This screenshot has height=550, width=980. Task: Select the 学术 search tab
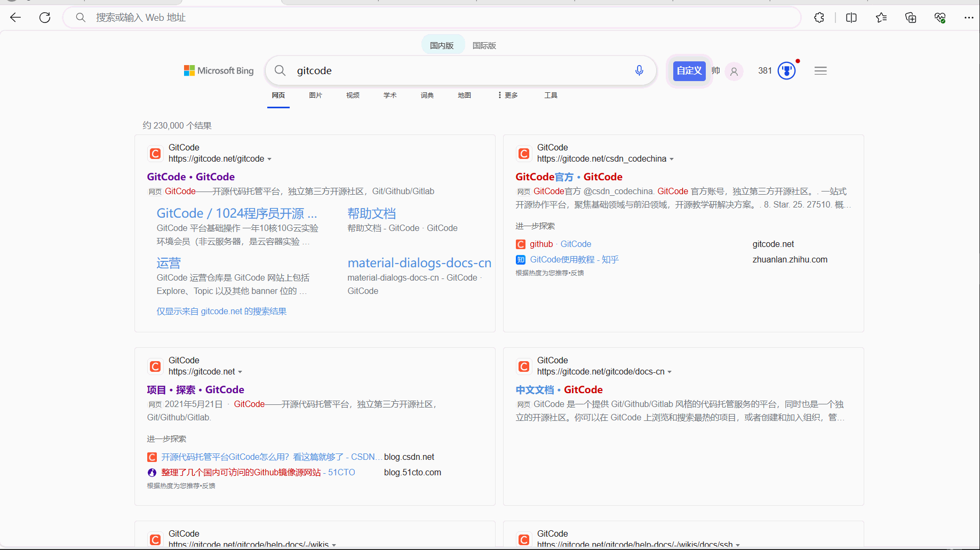[390, 95]
